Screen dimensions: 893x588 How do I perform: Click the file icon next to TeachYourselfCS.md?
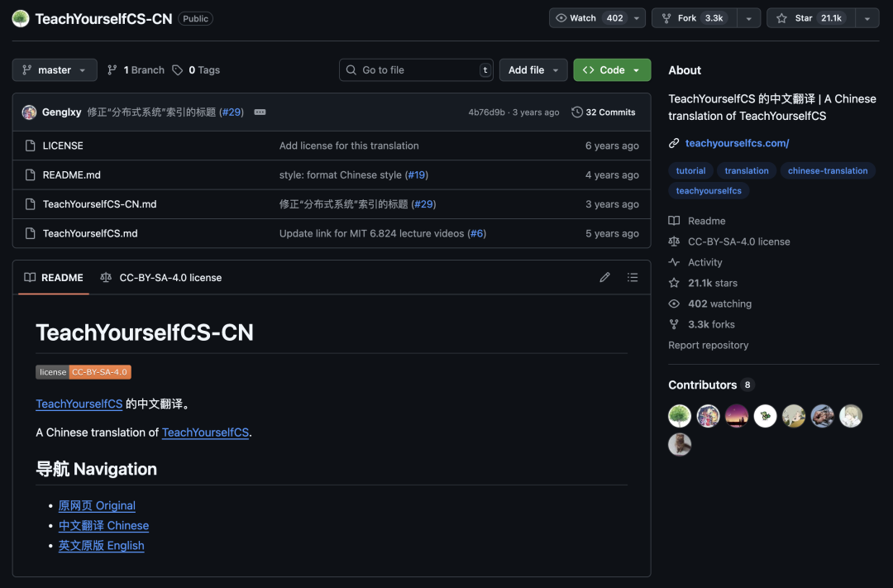point(31,233)
